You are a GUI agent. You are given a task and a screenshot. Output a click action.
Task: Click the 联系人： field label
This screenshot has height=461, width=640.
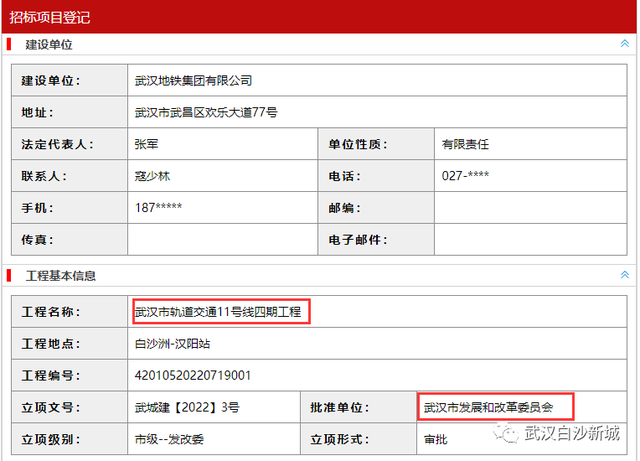pos(44,176)
